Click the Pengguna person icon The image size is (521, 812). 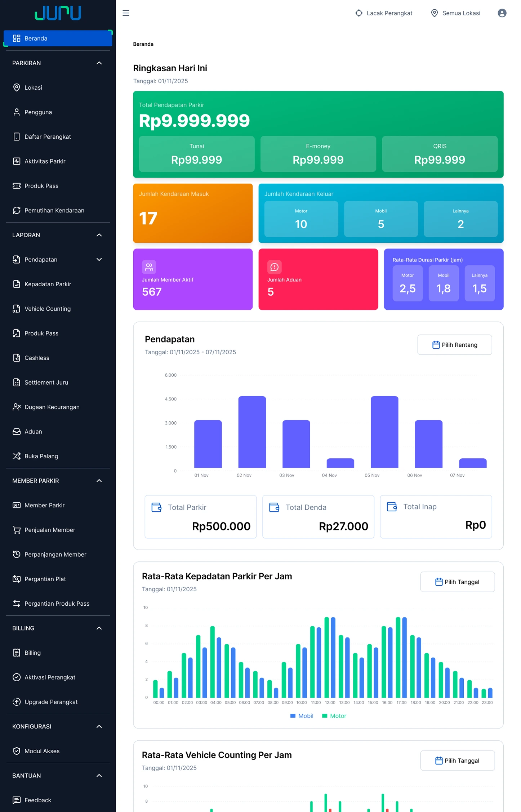click(17, 112)
